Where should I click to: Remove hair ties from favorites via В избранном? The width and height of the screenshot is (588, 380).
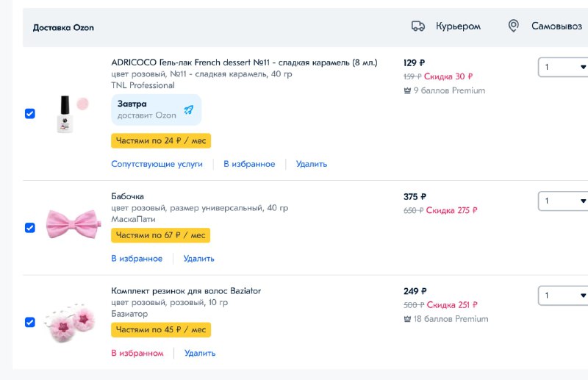[137, 353]
